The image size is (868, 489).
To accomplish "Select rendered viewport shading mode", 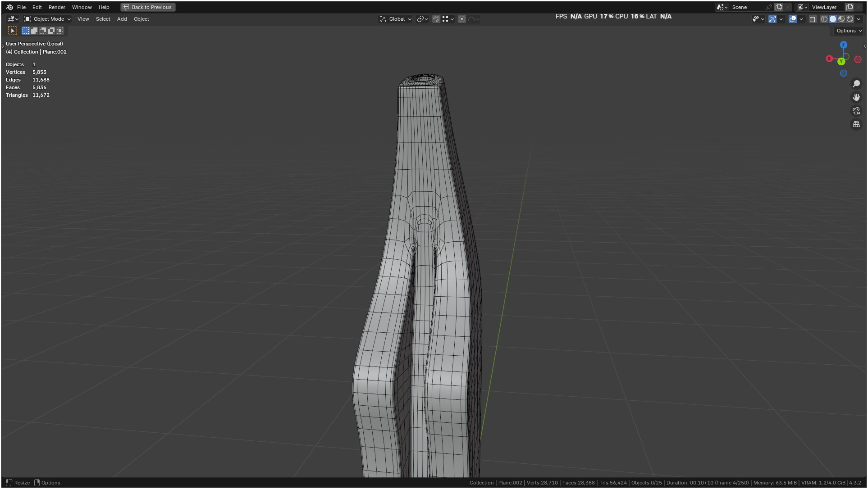I will click(850, 19).
